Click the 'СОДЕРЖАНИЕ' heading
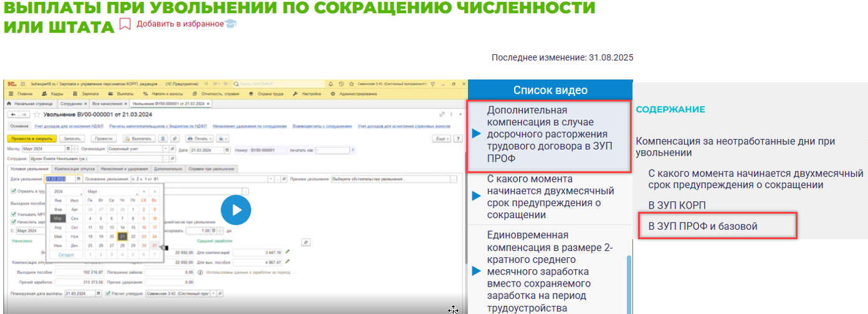This screenshot has width=868, height=314. 670,109
